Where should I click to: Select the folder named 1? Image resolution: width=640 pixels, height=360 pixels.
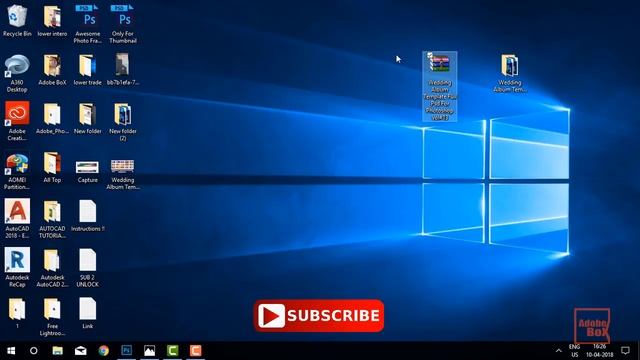coord(17,313)
